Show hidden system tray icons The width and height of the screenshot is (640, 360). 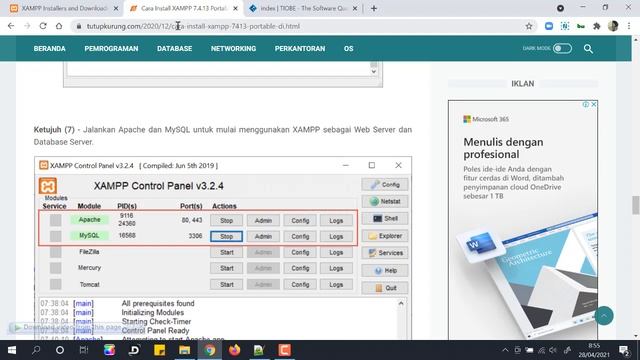coord(505,350)
